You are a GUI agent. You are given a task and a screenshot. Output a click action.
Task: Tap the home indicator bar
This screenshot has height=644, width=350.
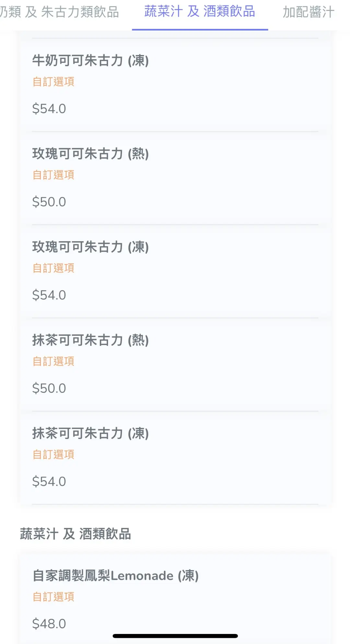click(175, 636)
